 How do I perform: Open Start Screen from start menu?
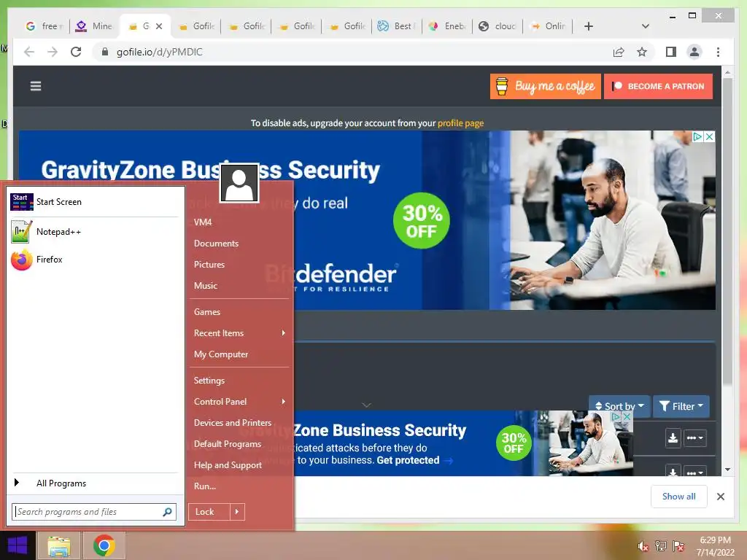(x=94, y=202)
